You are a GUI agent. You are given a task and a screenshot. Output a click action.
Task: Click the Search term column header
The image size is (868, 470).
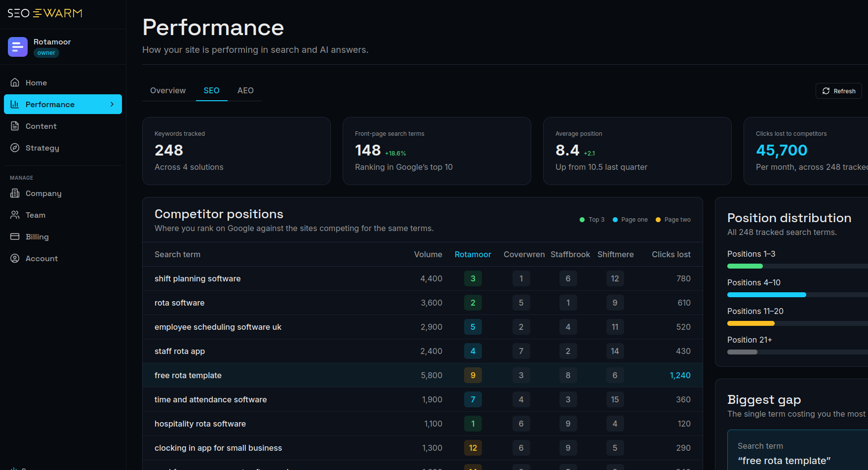pyautogui.click(x=177, y=254)
